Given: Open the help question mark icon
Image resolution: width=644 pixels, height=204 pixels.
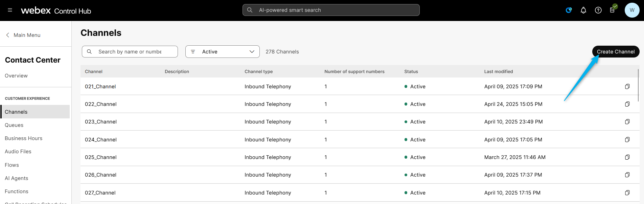Looking at the screenshot, I should (598, 10).
